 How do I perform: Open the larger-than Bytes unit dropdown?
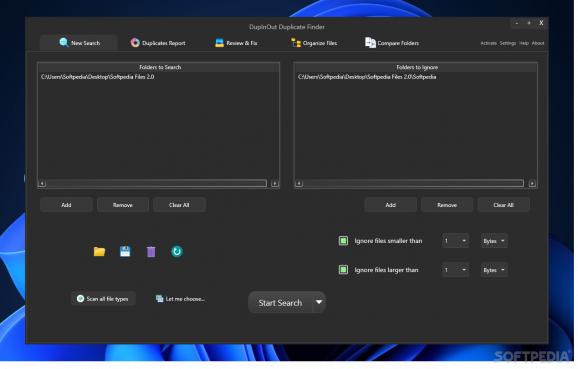click(x=494, y=270)
